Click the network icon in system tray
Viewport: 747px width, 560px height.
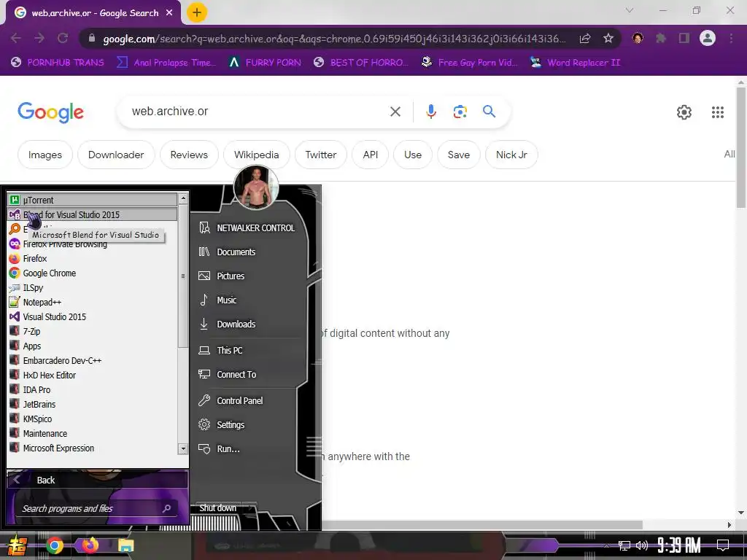point(624,545)
